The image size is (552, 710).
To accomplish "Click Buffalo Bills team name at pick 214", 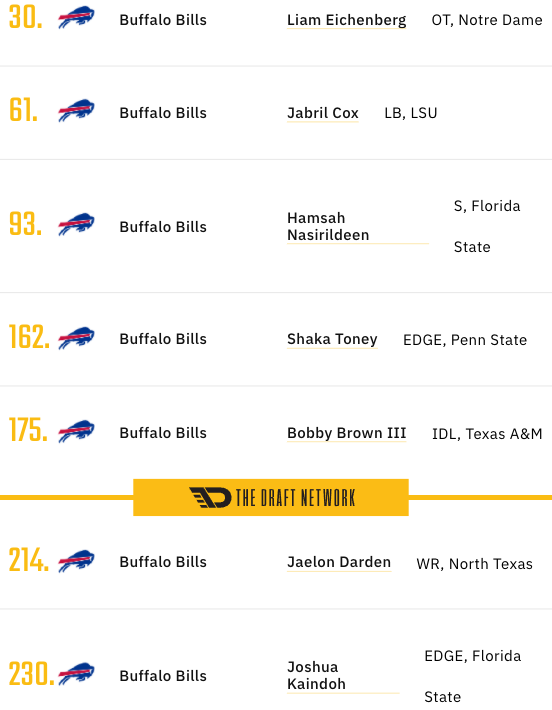I will (163, 562).
